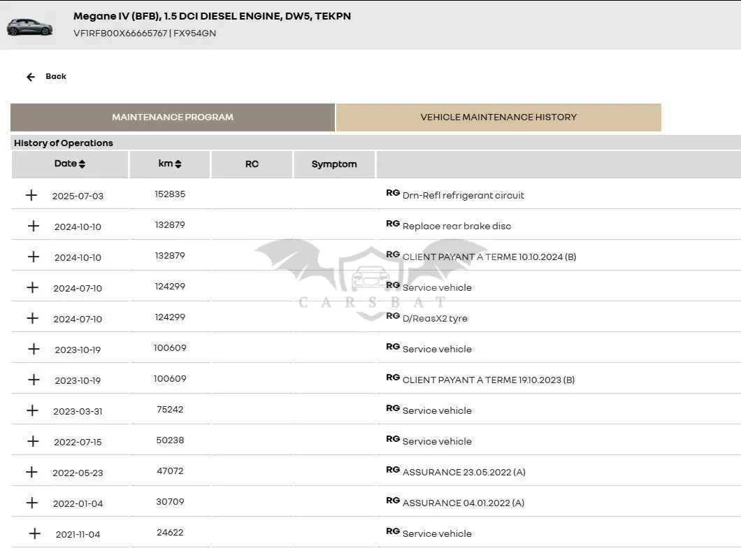741x560 pixels.
Task: Click the RG badge on 2023-03-31 row
Action: (393, 408)
